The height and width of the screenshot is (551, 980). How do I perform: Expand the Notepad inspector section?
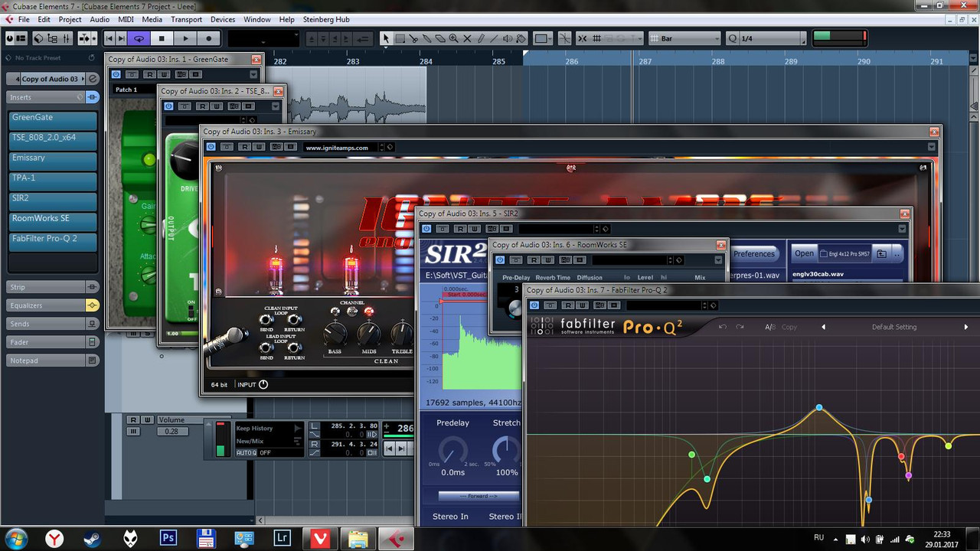pos(46,360)
